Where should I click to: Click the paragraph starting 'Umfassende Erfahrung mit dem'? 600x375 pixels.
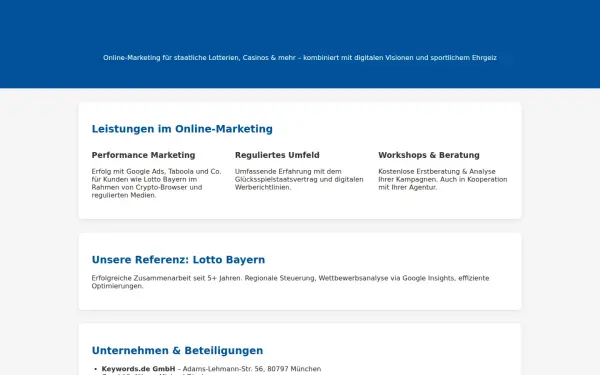point(299,179)
